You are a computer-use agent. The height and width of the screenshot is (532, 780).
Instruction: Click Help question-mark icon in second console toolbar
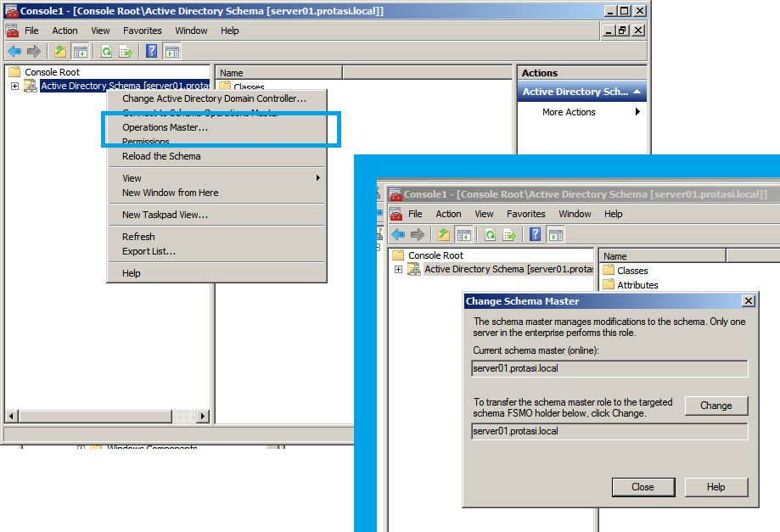point(536,234)
